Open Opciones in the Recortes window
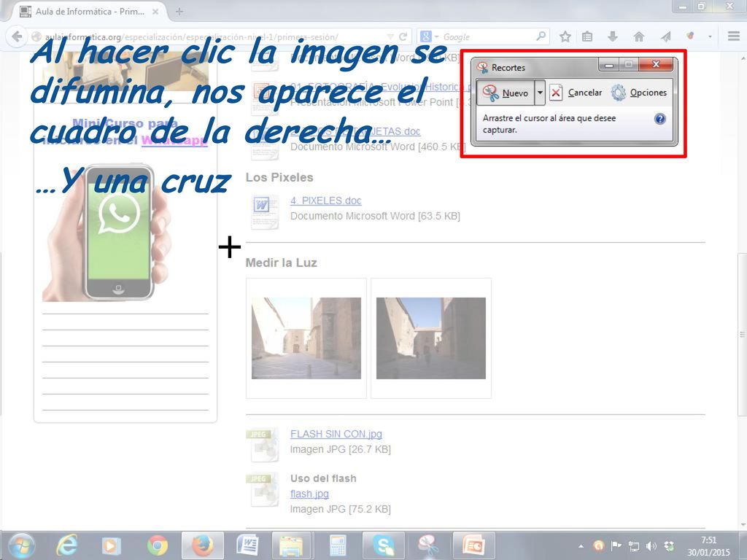Screen dimensions: 747x560 pyautogui.click(x=639, y=93)
